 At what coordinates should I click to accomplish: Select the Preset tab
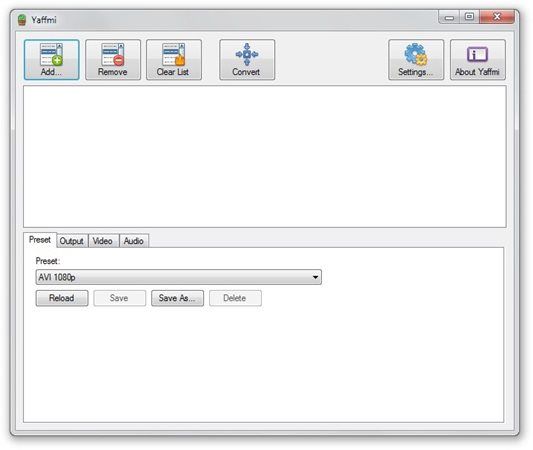pyautogui.click(x=40, y=240)
